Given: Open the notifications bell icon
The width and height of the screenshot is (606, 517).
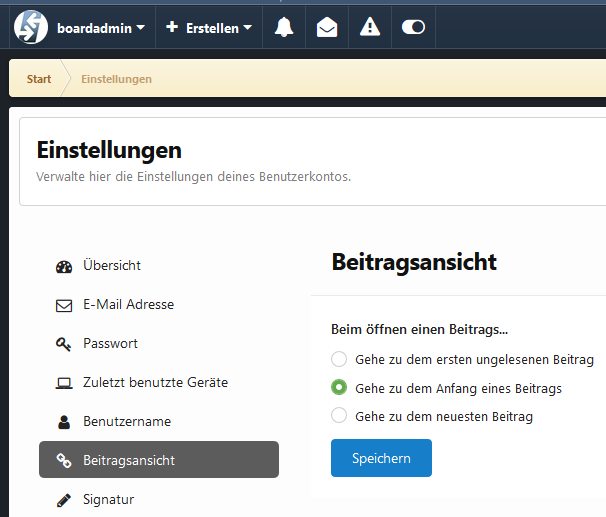Looking at the screenshot, I should point(284,27).
